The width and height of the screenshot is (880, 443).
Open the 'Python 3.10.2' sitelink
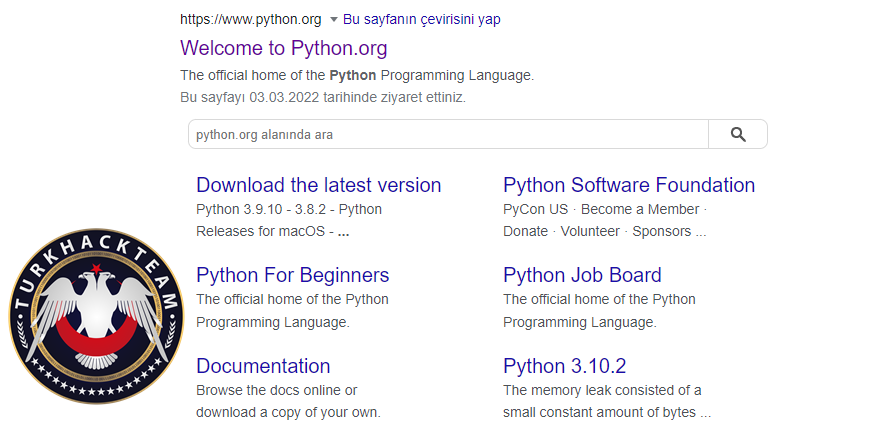(565, 366)
